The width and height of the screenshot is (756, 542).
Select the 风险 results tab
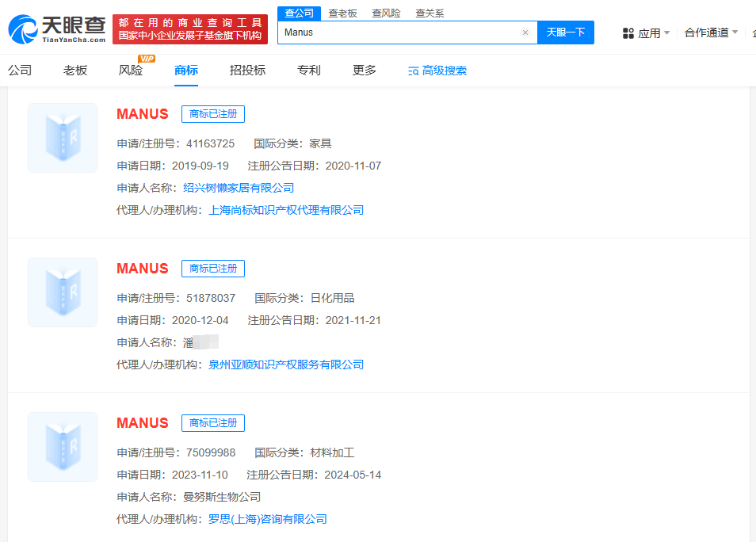[131, 71]
